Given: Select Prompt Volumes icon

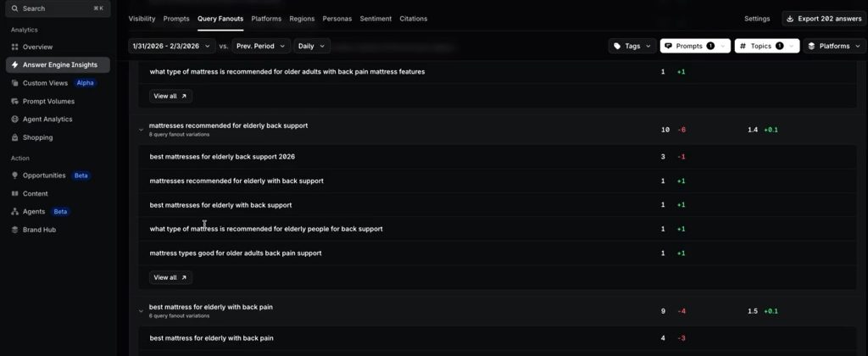Looking at the screenshot, I should [x=15, y=102].
